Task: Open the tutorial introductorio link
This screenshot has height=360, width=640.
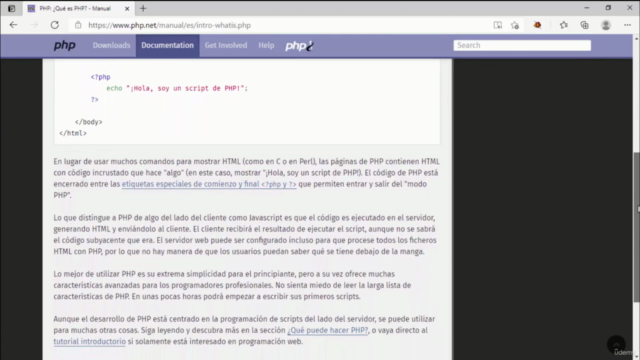Action: pyautogui.click(x=89, y=342)
